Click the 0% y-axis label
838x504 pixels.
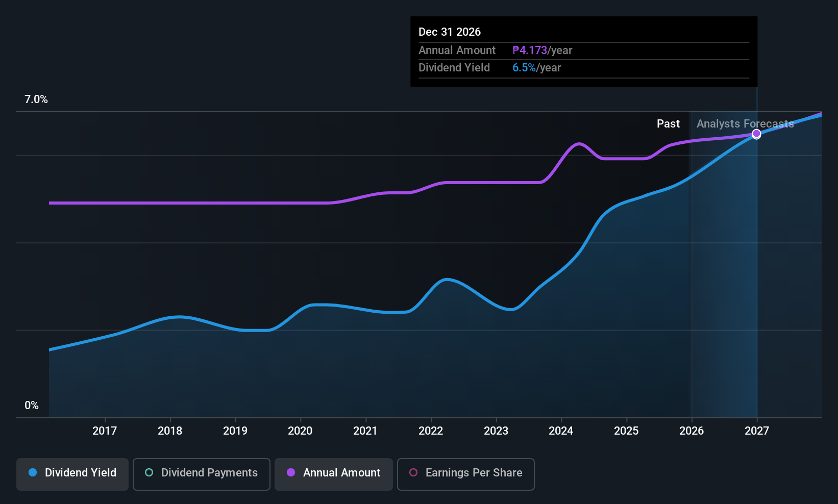pyautogui.click(x=32, y=406)
